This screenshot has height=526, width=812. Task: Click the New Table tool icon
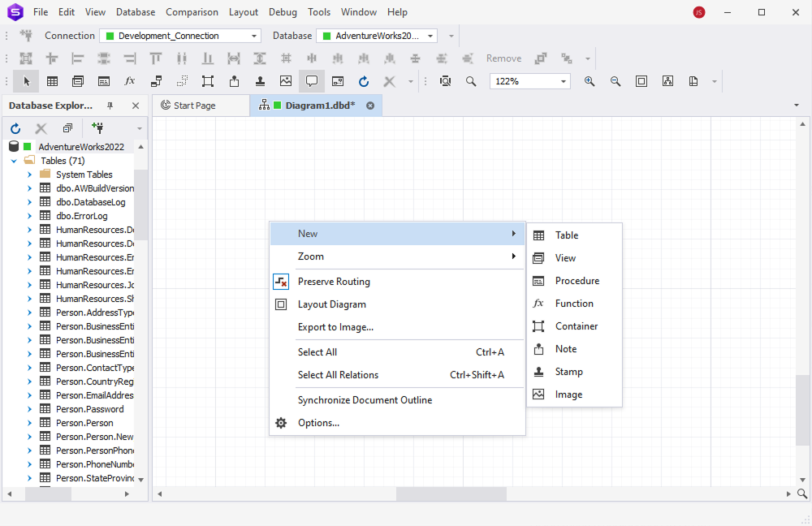pyautogui.click(x=53, y=81)
